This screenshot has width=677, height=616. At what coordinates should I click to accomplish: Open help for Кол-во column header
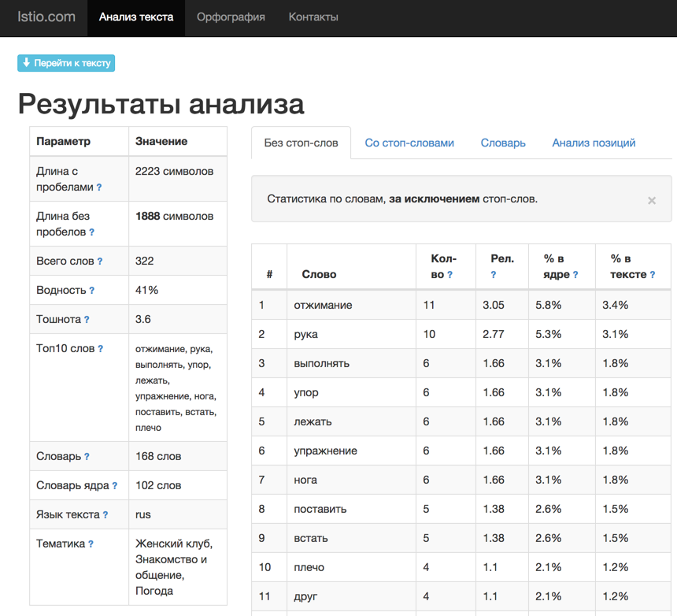tap(450, 275)
